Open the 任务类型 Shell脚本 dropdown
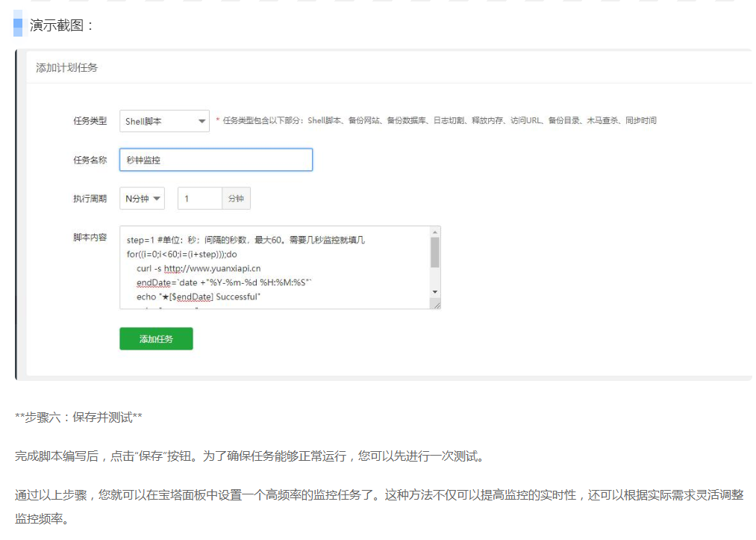This screenshot has width=756, height=540. [164, 121]
